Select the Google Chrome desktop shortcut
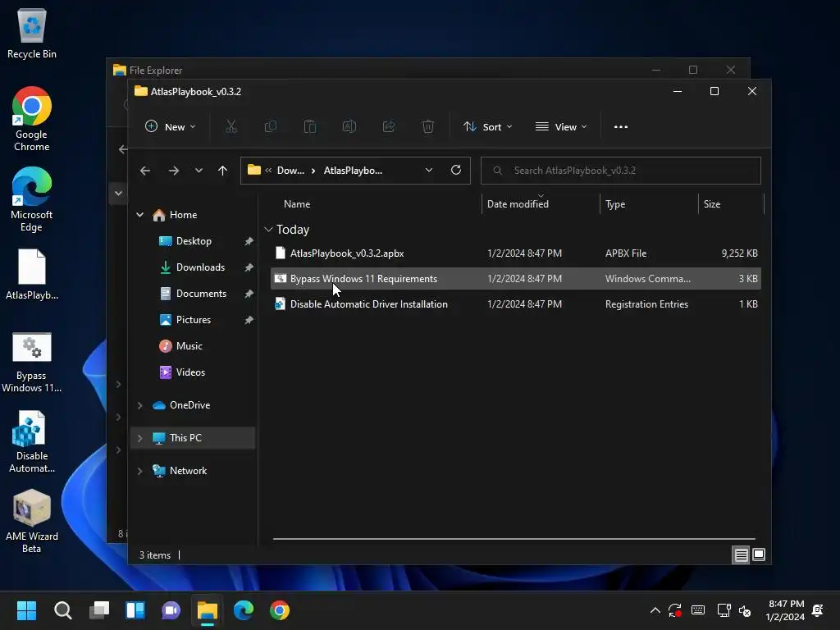840x630 pixels. pyautogui.click(x=32, y=119)
